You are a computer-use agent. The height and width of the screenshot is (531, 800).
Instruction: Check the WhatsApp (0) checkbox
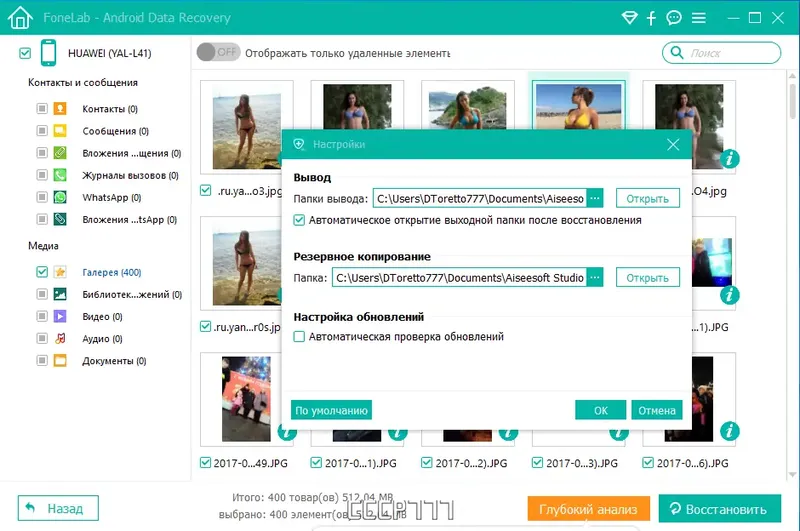tap(42, 197)
